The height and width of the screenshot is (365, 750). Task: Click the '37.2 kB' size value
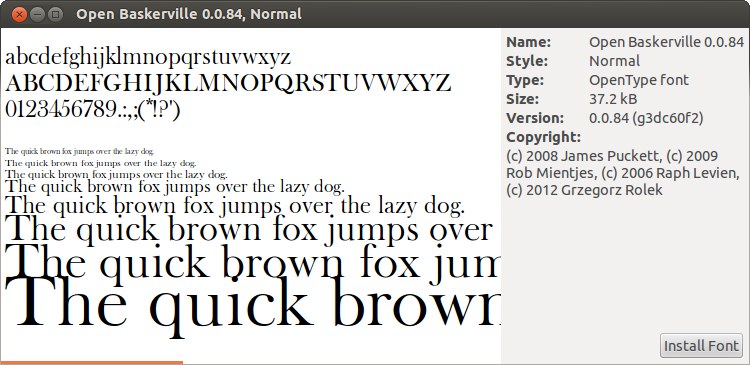(x=613, y=99)
